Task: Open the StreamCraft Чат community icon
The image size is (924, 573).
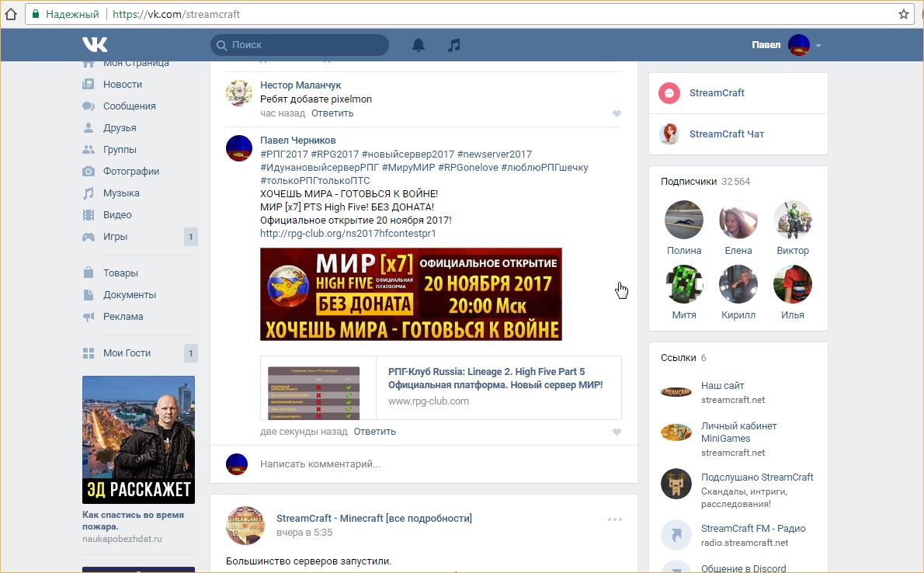Action: coord(669,134)
